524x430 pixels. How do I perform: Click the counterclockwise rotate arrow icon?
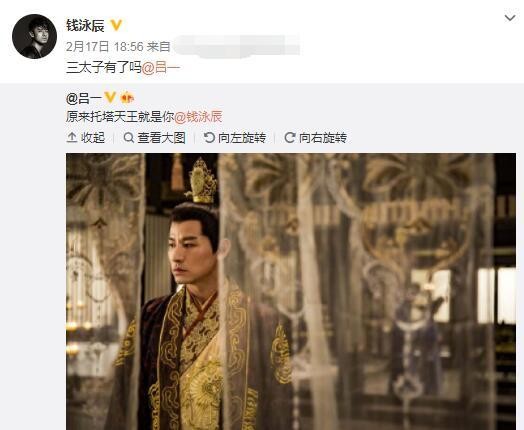209,137
